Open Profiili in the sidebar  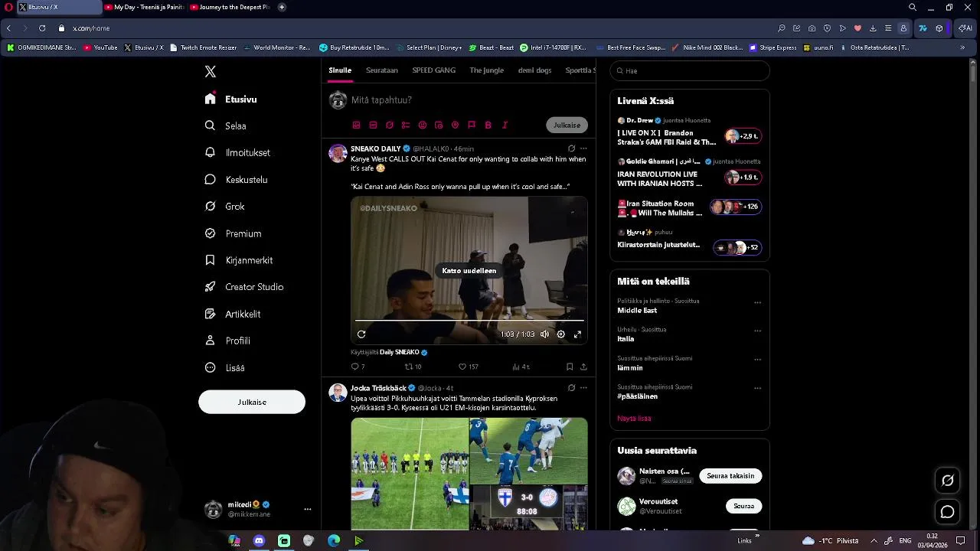pos(228,341)
